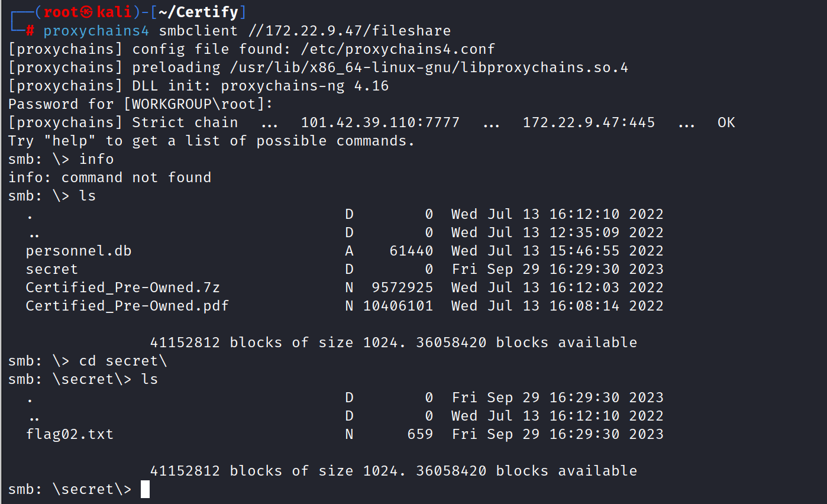Select the Certified_Pre-Owned.7z file entry
The width and height of the screenshot is (827, 504).
click(123, 287)
